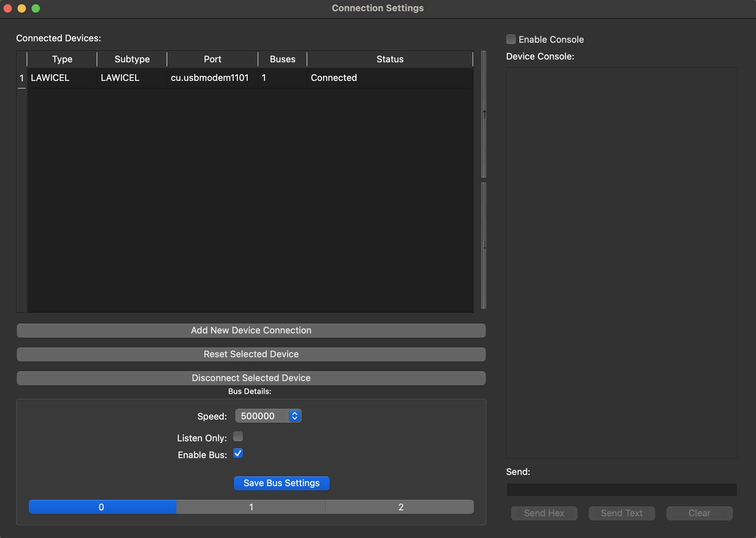Viewport: 756px width, 538px height.
Task: Enable the Console checkbox
Action: pos(511,39)
